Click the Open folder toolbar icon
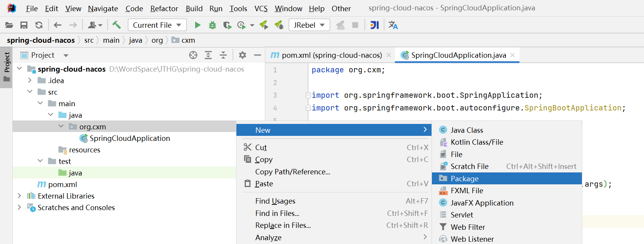The height and width of the screenshot is (244, 644). tap(9, 25)
